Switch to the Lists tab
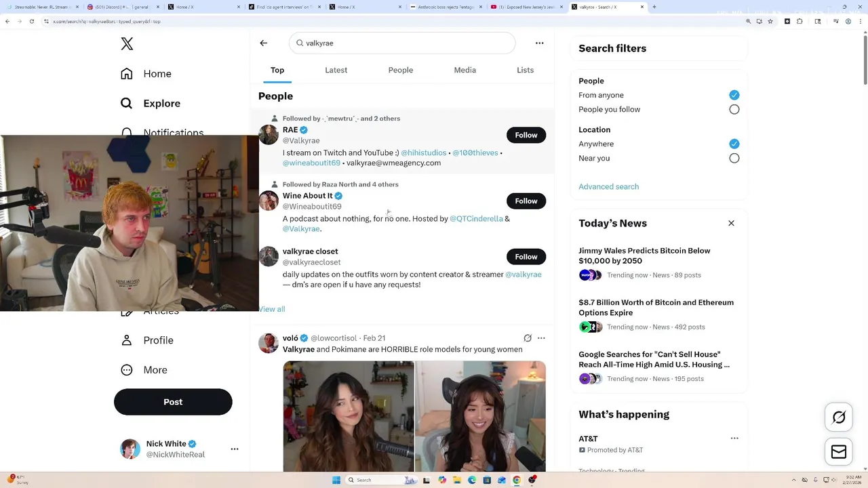The height and width of the screenshot is (488, 868). click(x=526, y=70)
